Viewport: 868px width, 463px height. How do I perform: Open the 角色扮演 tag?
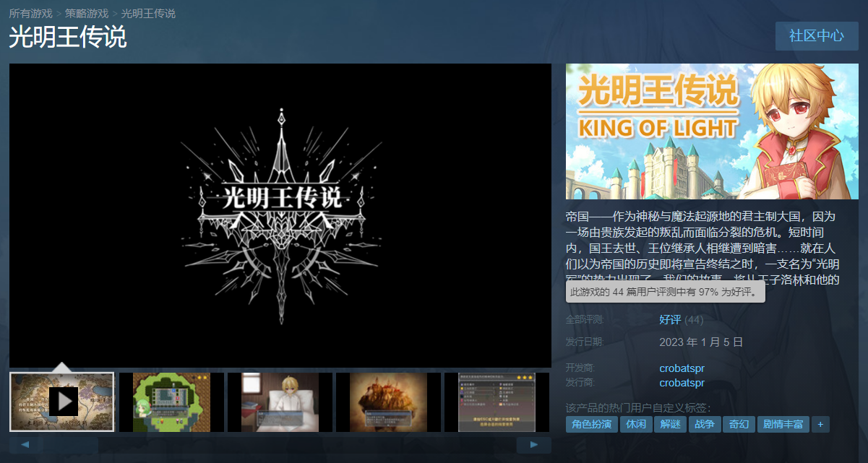click(x=591, y=425)
